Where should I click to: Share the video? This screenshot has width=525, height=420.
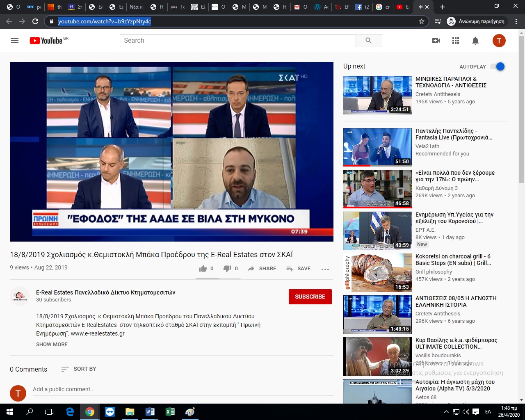[262, 269]
